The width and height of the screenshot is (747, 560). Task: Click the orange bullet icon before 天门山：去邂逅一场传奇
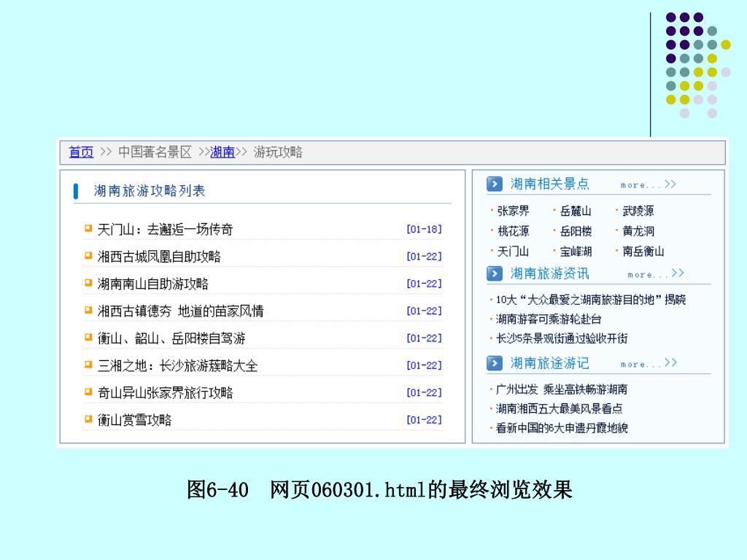pos(88,229)
